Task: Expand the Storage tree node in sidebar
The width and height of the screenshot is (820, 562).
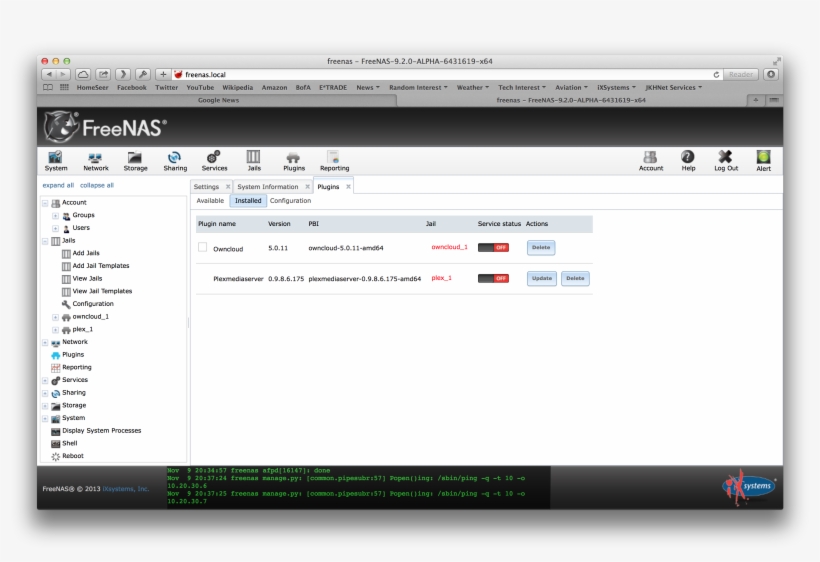Action: [45, 406]
